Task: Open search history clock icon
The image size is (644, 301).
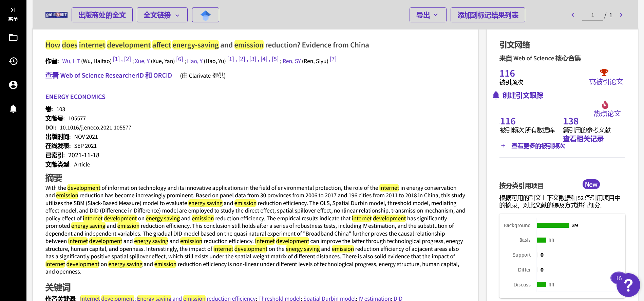Action: click(x=13, y=61)
